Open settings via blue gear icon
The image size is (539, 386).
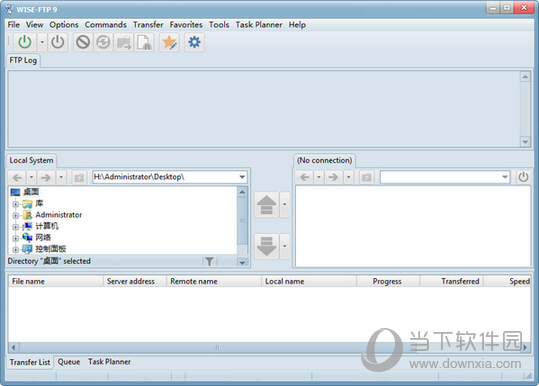click(x=194, y=42)
